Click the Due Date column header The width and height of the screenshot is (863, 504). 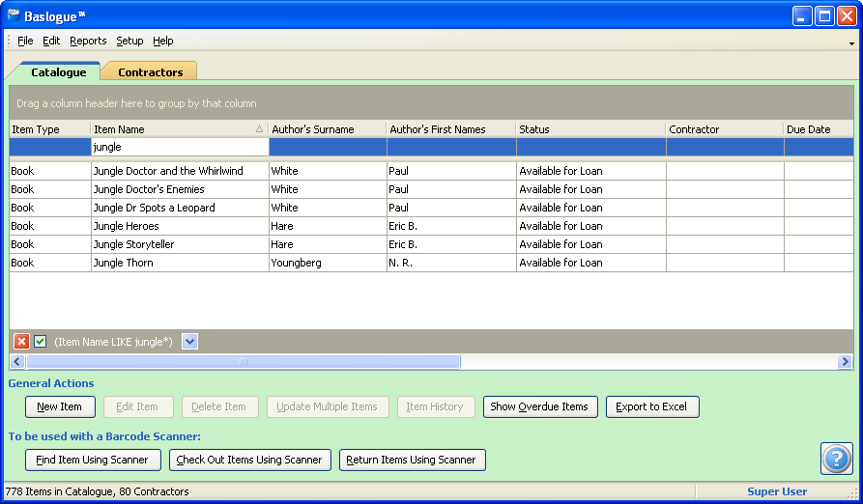point(819,129)
